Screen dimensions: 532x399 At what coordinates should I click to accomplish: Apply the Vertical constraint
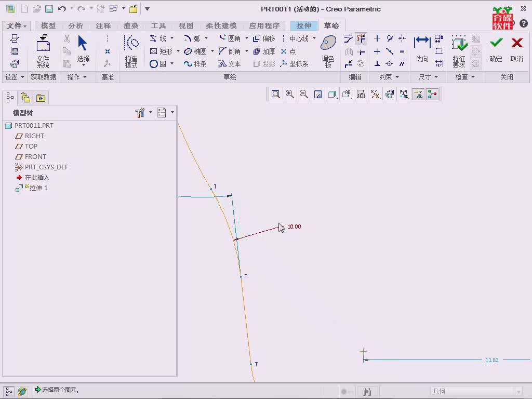pos(377,38)
